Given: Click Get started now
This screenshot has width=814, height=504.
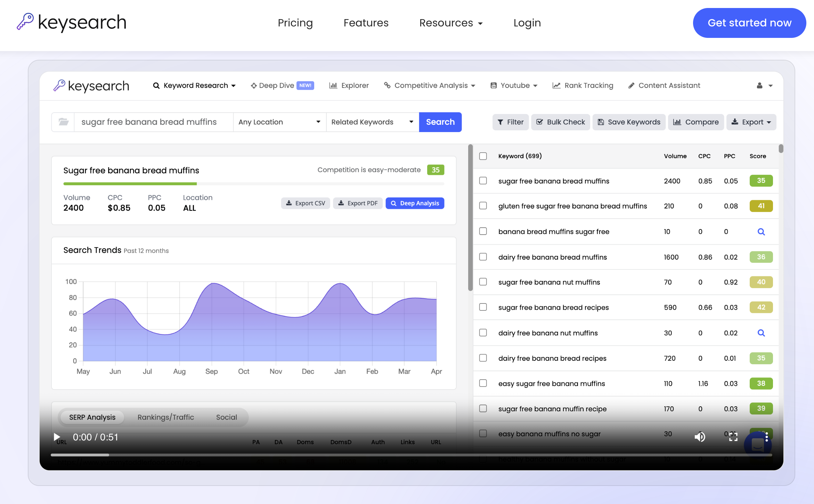Looking at the screenshot, I should [x=749, y=23].
